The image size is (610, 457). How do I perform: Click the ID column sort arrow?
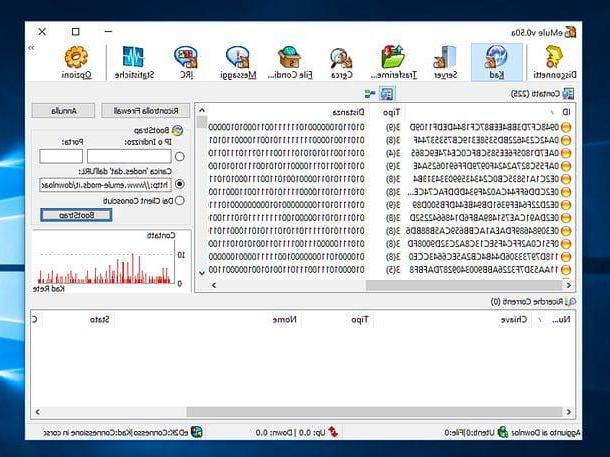pyautogui.click(x=552, y=112)
